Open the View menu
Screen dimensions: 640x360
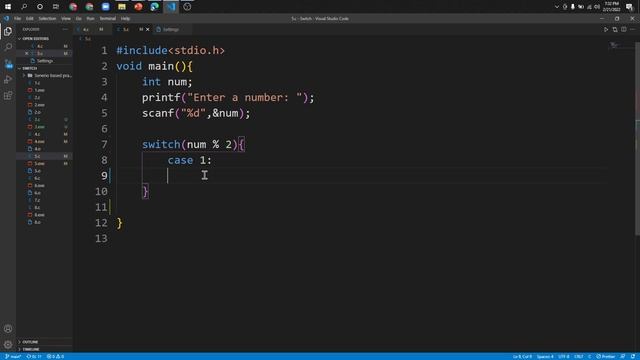66,18
